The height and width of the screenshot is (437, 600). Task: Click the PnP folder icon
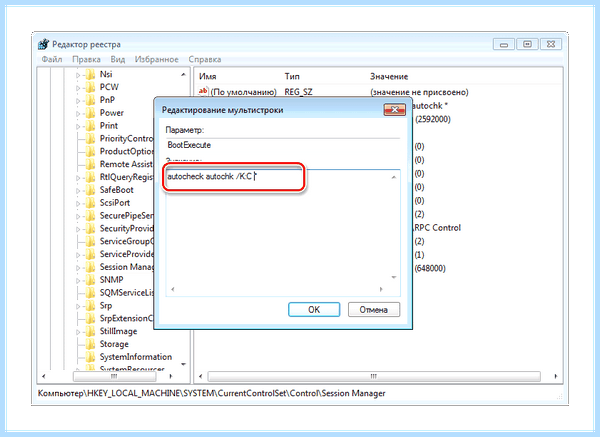[x=90, y=100]
